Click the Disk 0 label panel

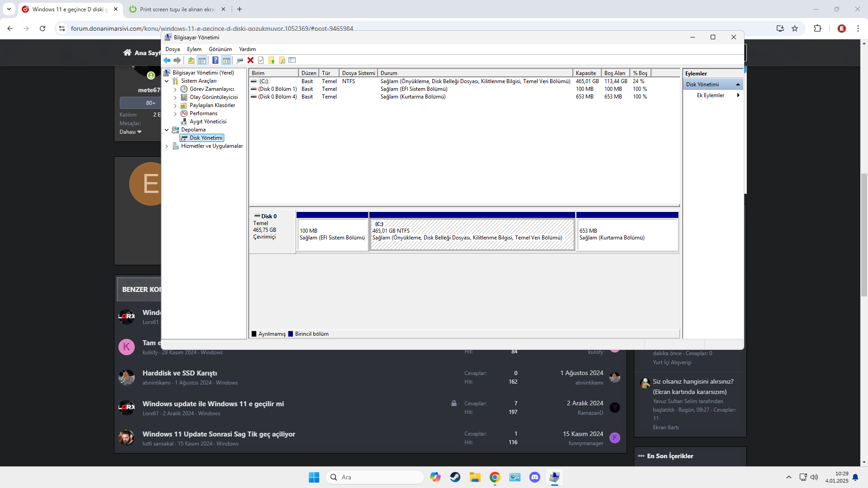coord(272,231)
